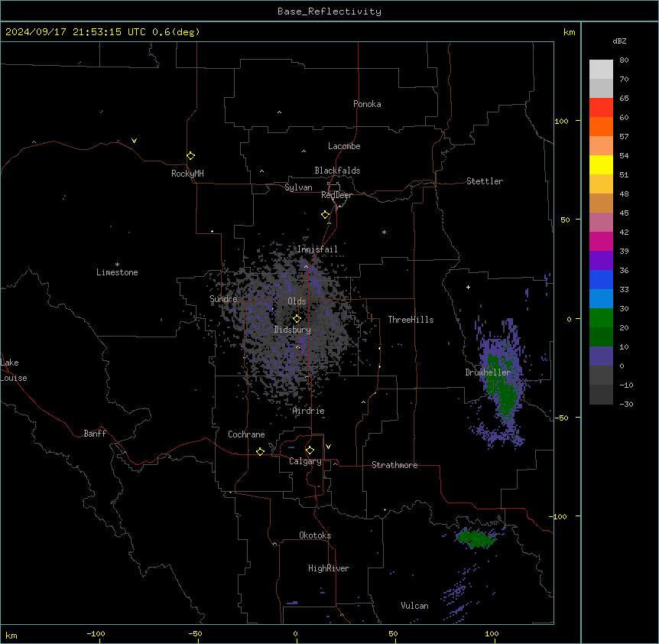Click the white plus marker north of Drumheller
Screen dimensions: 659x644
(468, 287)
